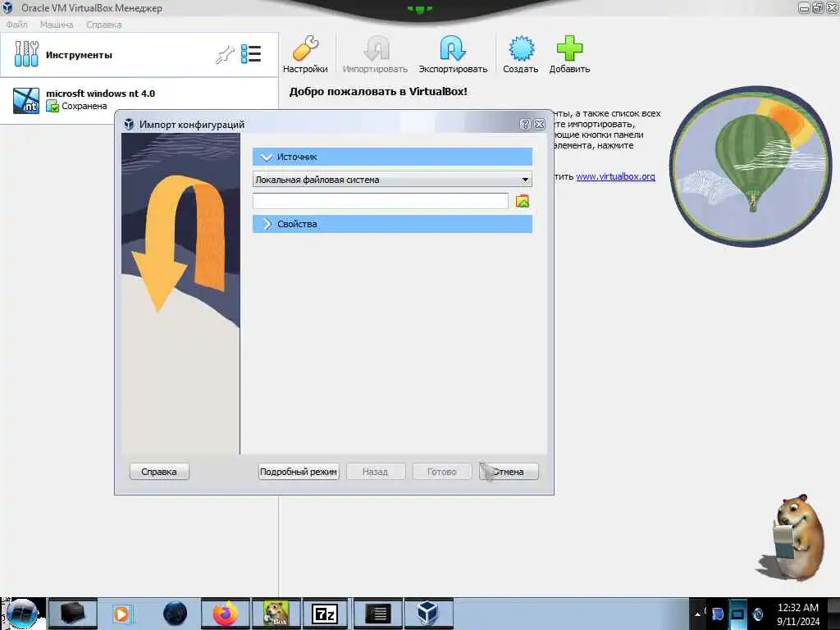The height and width of the screenshot is (630, 840).
Task: Click the pin icon beside Инструменты
Action: click(225, 55)
